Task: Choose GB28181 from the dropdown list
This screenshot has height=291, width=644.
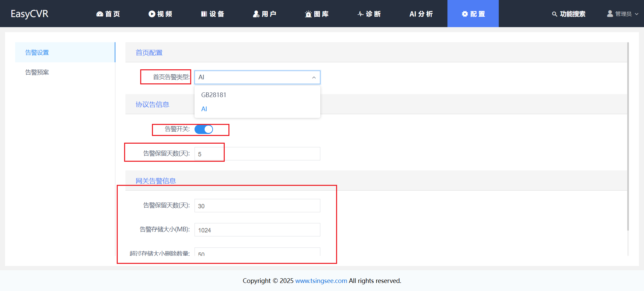Action: [x=257, y=95]
